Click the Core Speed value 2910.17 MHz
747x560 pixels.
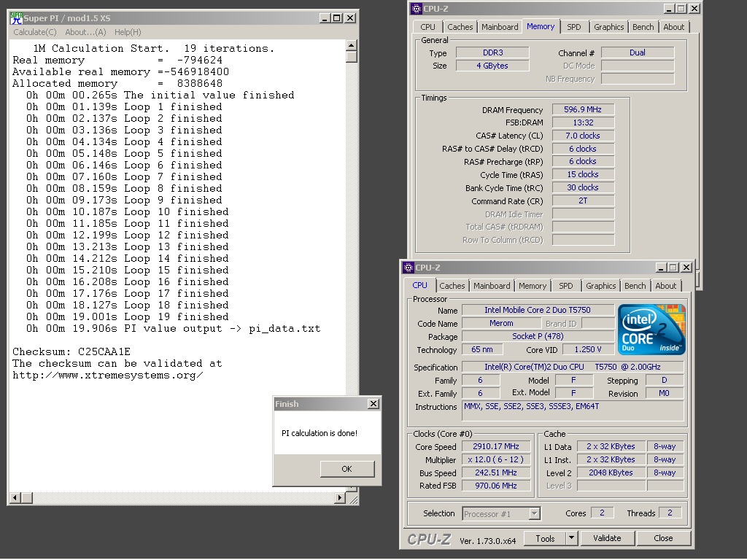point(496,447)
